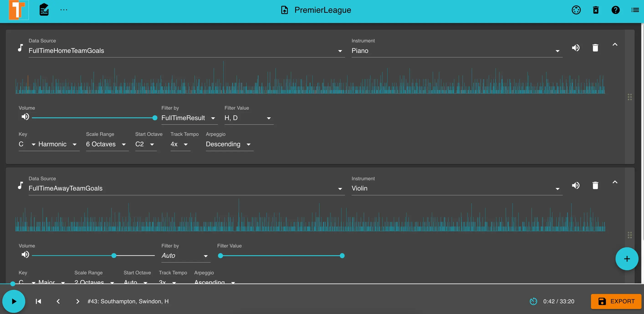Click the delete trash icon on Violin track
Image resolution: width=644 pixels, height=314 pixels.
point(595,186)
